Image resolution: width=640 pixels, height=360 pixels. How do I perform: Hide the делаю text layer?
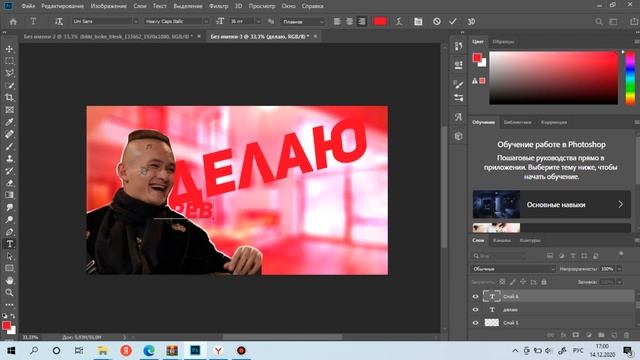point(475,310)
